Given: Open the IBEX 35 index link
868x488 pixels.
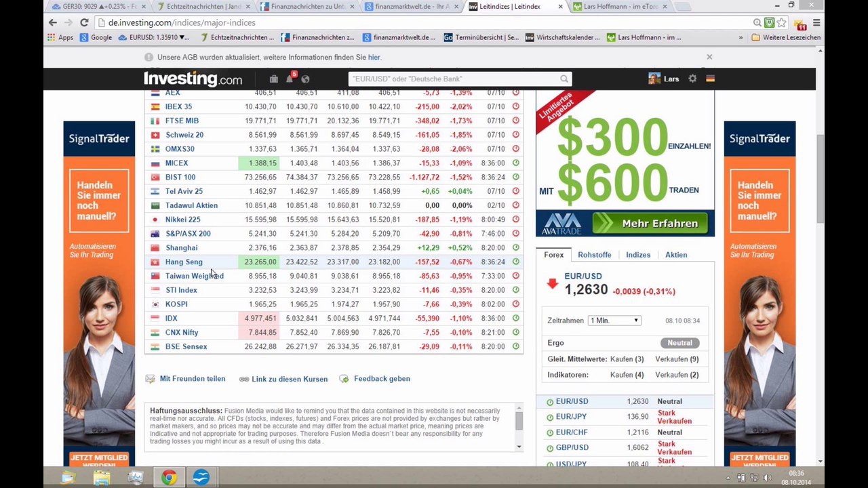Looking at the screenshot, I should click(178, 106).
